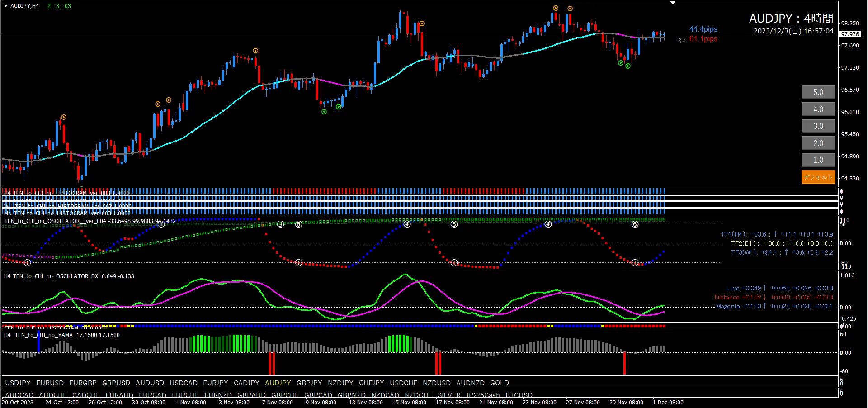Click the red 61.1pips readout
The image size is (868, 408).
[x=703, y=39]
